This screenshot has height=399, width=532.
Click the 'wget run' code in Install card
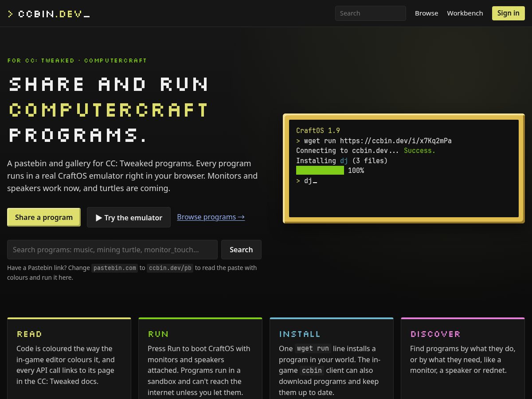(x=313, y=348)
